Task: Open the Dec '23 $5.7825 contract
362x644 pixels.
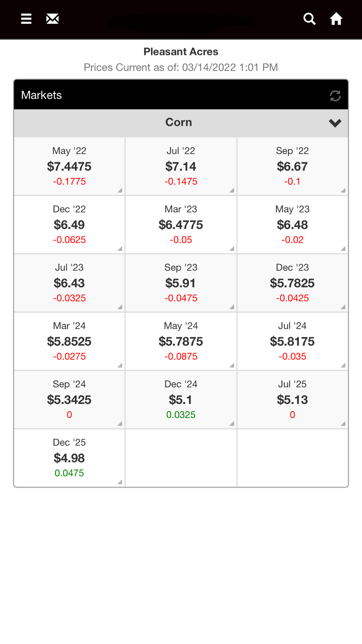Action: (x=292, y=283)
